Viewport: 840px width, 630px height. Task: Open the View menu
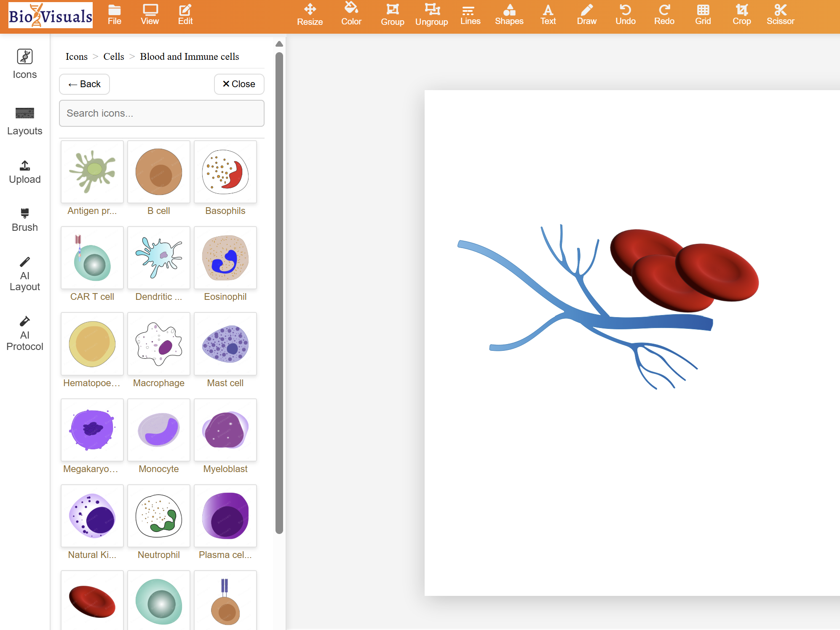tap(150, 15)
